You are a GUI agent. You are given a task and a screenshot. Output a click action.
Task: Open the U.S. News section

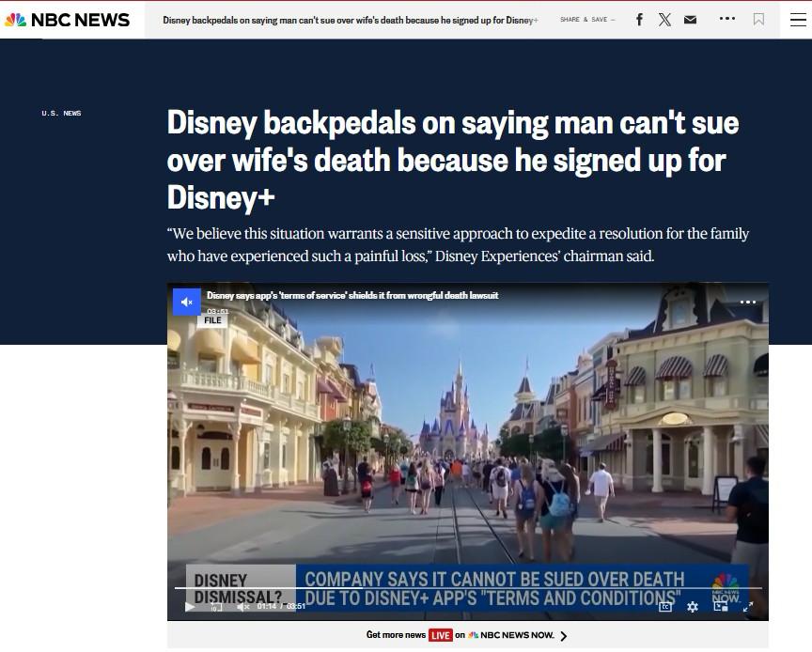click(x=61, y=114)
